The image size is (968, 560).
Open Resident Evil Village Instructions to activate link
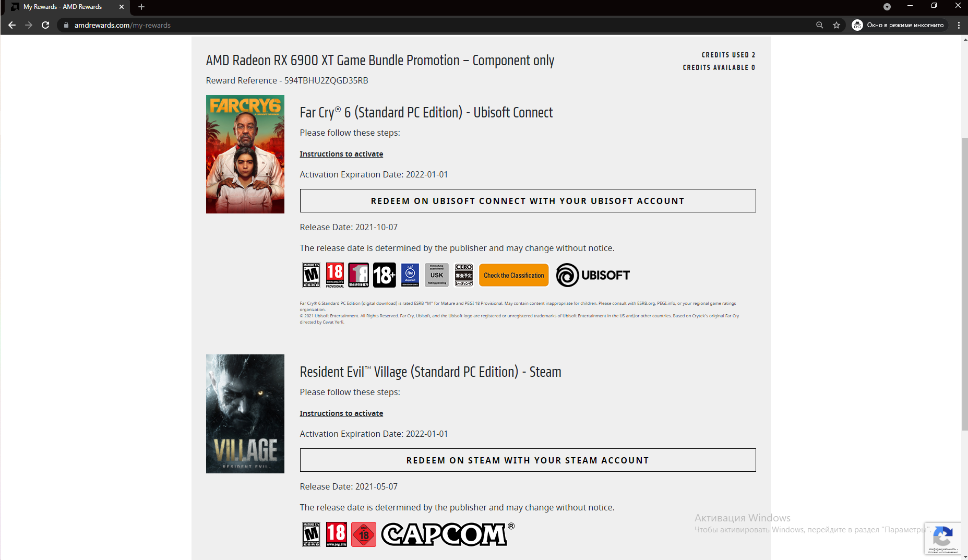(341, 413)
